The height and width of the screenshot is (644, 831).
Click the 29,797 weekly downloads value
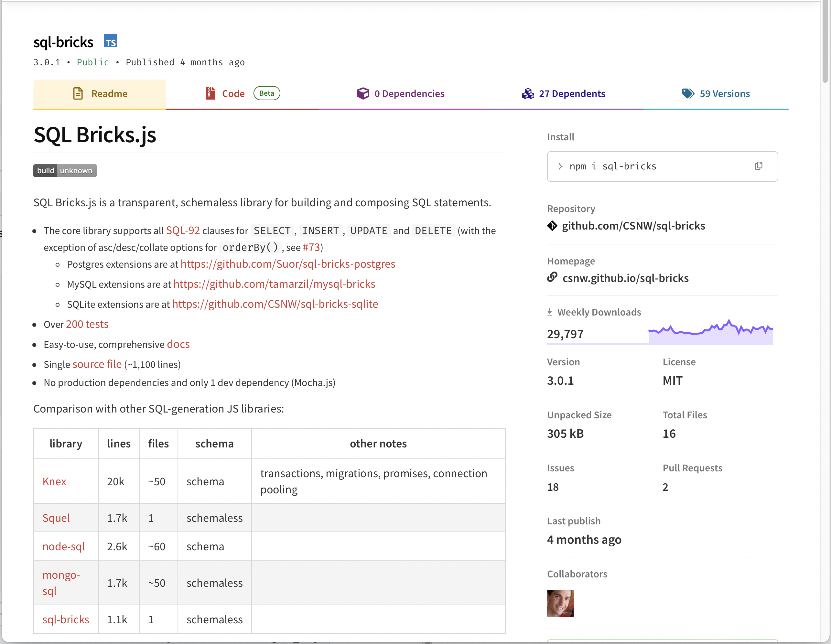pos(565,334)
